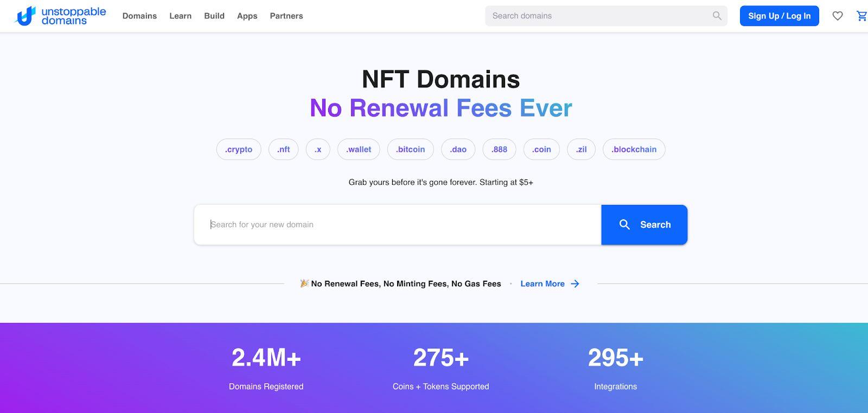This screenshot has height=413, width=868.
Task: Select the .dao domain chip
Action: (x=458, y=150)
